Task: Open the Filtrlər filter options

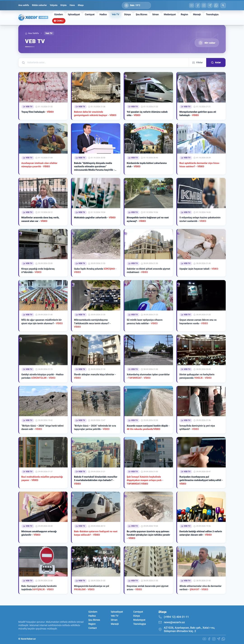Action: pyautogui.click(x=197, y=62)
